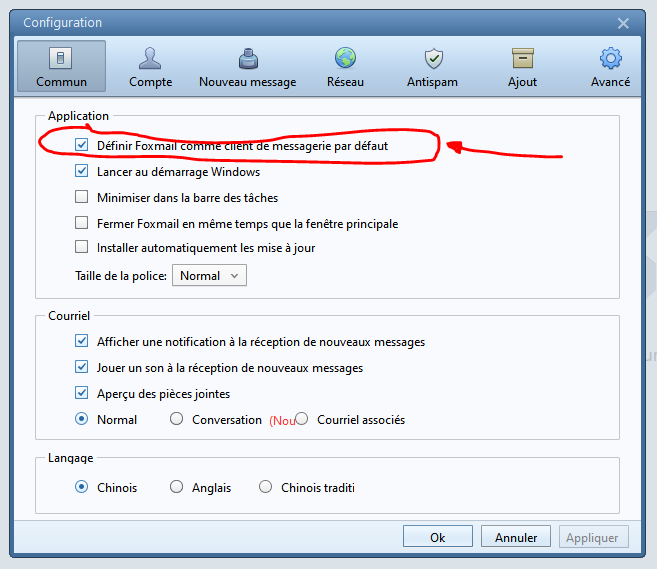
Task: Click the Annuler button
Action: 516,537
